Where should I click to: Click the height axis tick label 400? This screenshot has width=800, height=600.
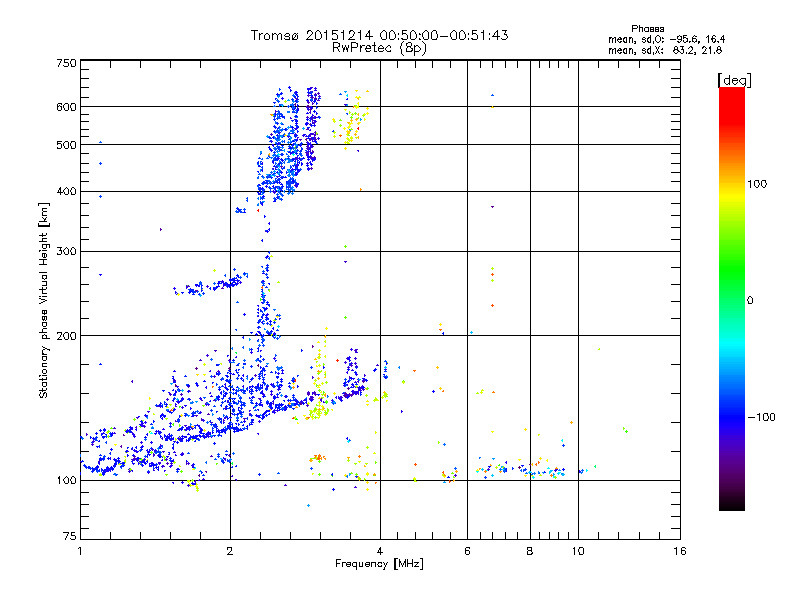(66, 191)
